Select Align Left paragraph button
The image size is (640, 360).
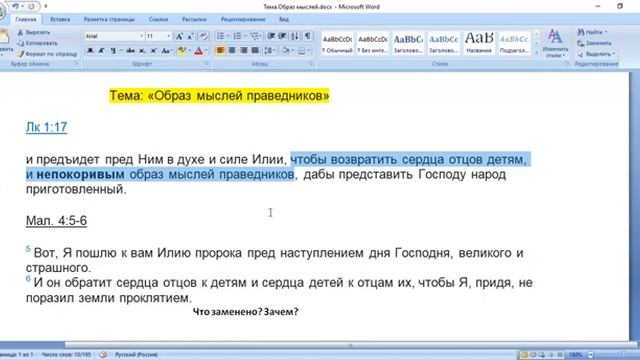click(220, 51)
